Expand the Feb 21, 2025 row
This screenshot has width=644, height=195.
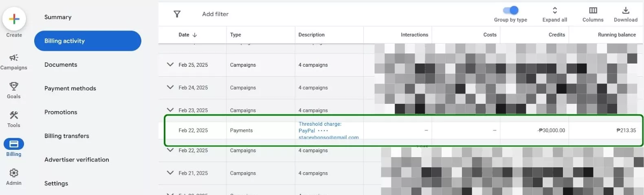point(170,173)
